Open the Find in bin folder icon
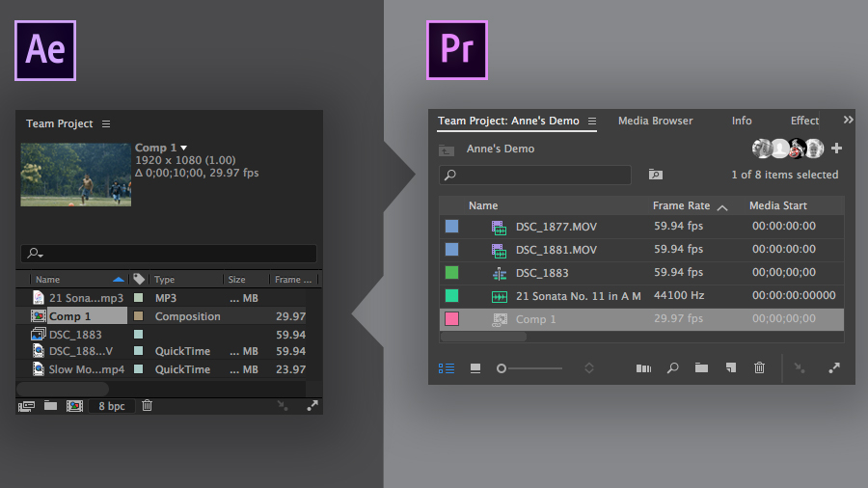This screenshot has height=488, width=868. point(656,175)
